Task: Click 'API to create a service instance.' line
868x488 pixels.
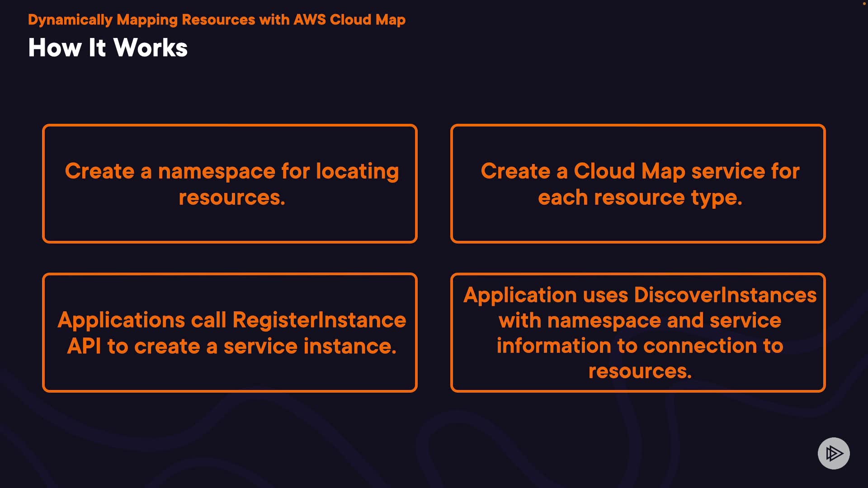Action: (231, 347)
